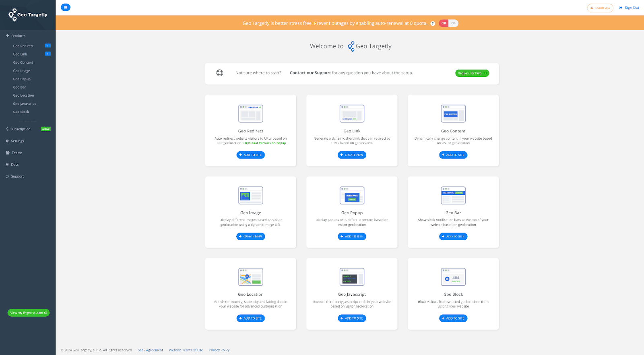Add Geo Bar to site
Viewport: 644px width, 355px height.
pyautogui.click(x=453, y=237)
